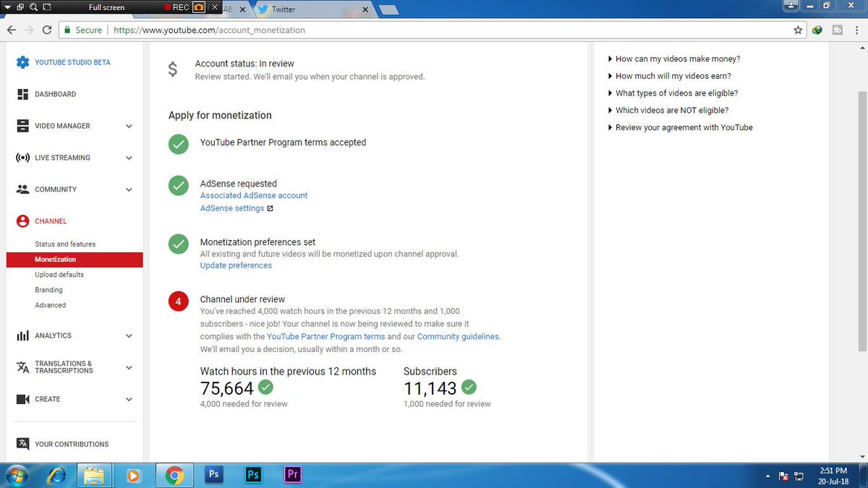Click the external link icon beside AdSense settings
This screenshot has width=868, height=488.
coord(270,208)
